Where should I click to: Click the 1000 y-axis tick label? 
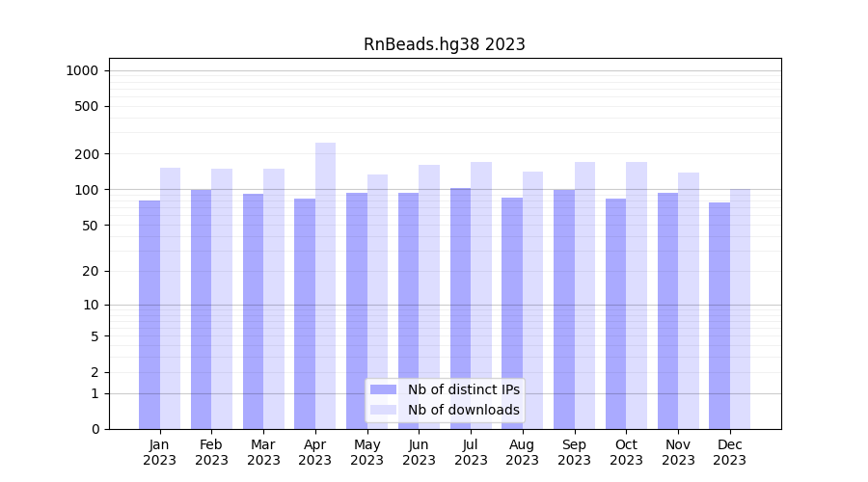[x=82, y=70]
